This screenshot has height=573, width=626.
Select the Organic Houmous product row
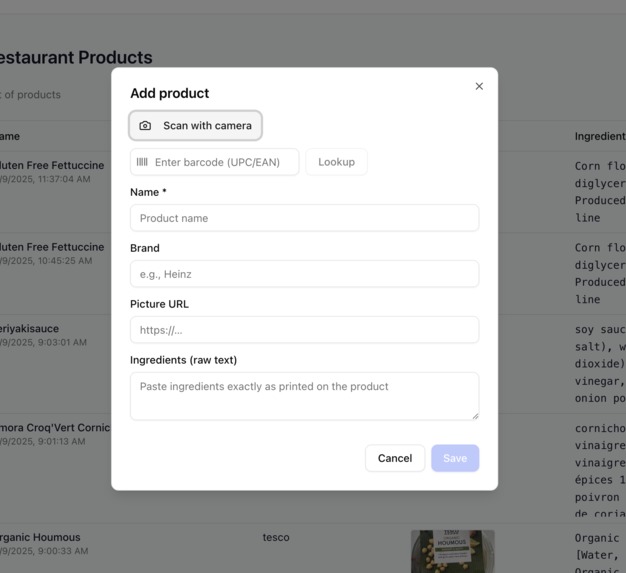(313, 548)
